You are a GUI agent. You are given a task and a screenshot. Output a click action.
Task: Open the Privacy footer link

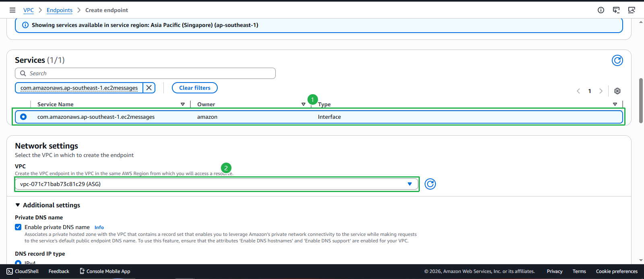pos(555,271)
